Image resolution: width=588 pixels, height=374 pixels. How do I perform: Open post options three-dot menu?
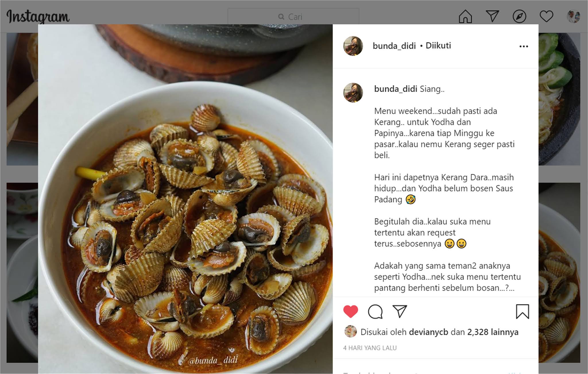coord(524,47)
